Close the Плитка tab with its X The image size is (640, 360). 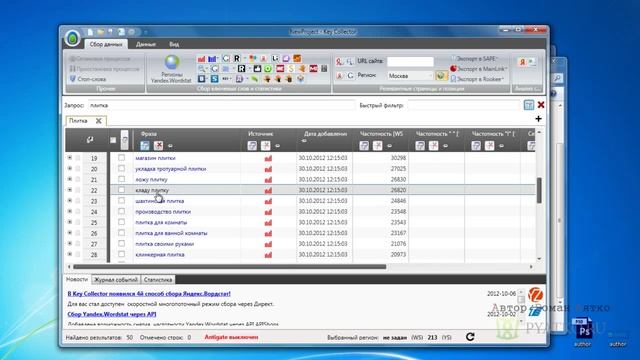98,120
